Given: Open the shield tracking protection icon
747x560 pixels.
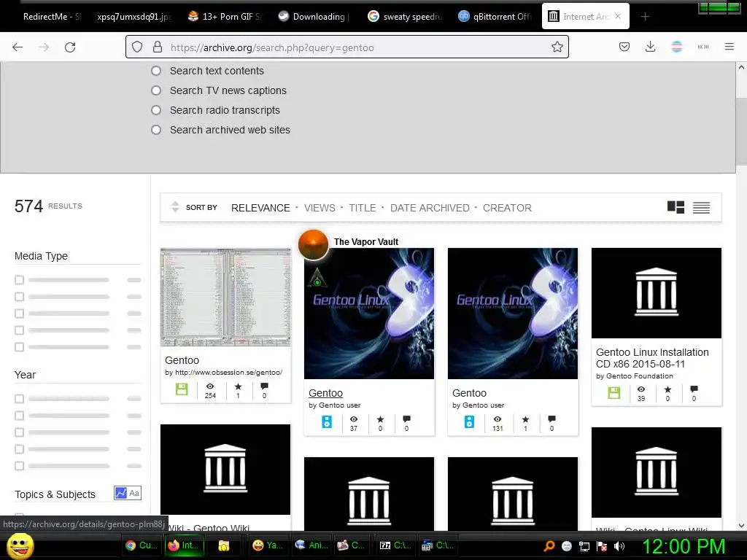Looking at the screenshot, I should click(137, 47).
